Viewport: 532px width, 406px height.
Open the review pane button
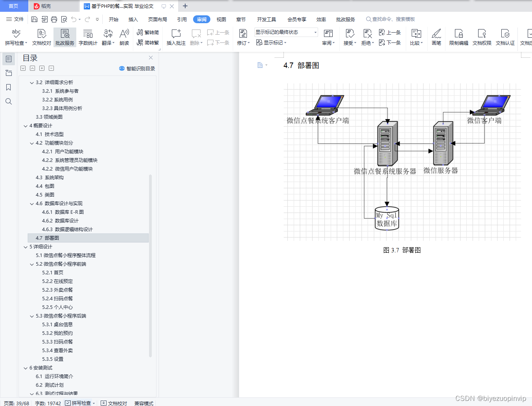pos(328,37)
